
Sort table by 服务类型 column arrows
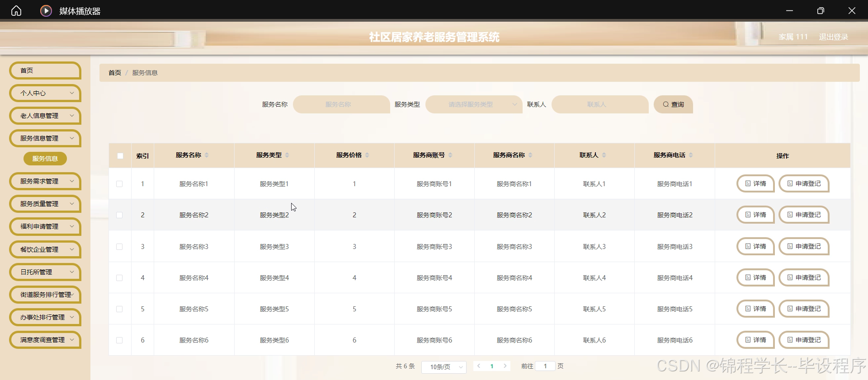pos(287,155)
